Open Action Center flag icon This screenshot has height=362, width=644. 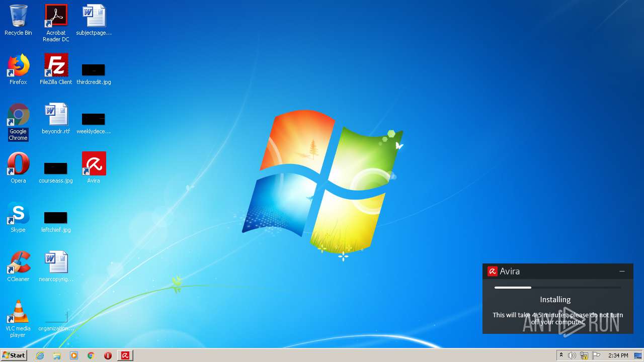[596, 355]
